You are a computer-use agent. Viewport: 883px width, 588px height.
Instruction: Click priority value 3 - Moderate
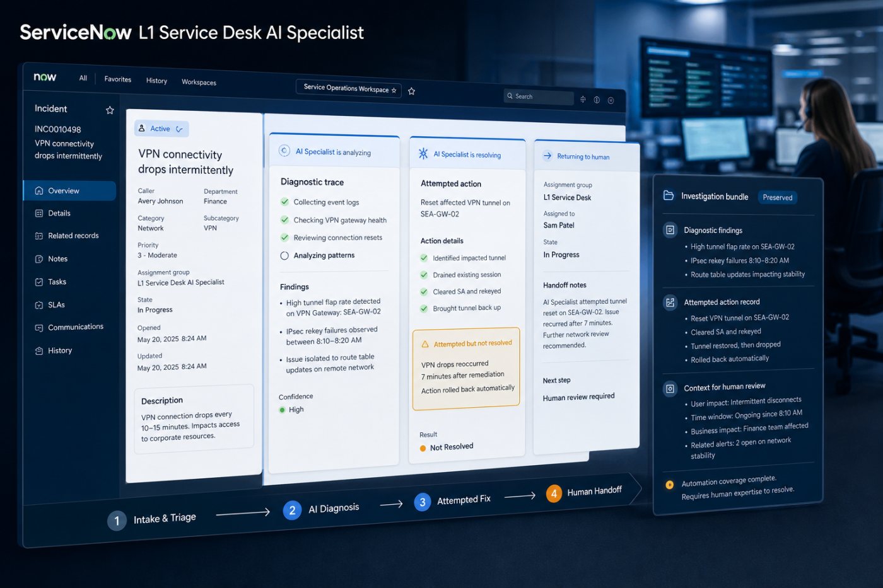[x=157, y=255]
